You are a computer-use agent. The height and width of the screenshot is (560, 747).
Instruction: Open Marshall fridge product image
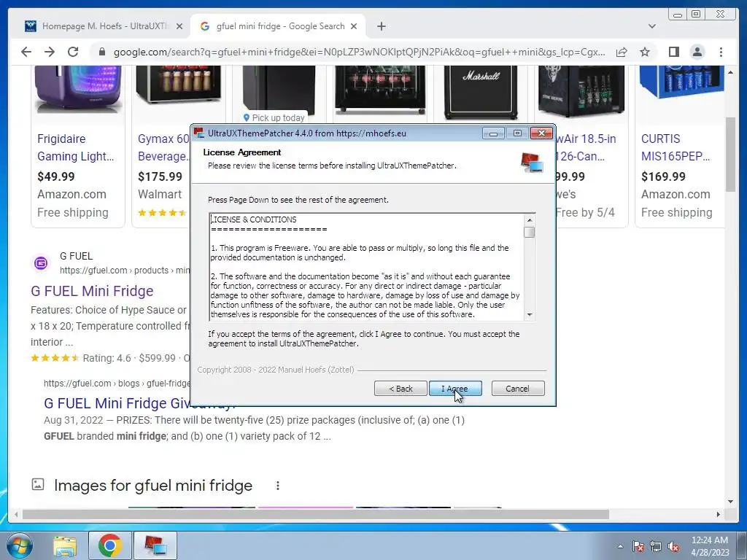tap(481, 93)
